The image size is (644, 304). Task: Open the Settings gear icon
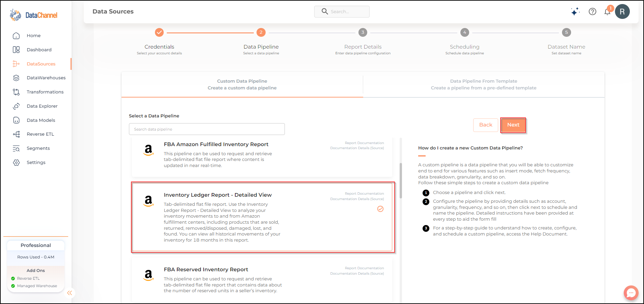point(16,163)
